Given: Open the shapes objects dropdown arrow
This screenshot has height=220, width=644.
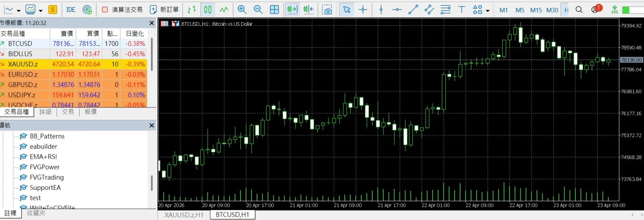Looking at the screenshot, I should [x=488, y=11].
